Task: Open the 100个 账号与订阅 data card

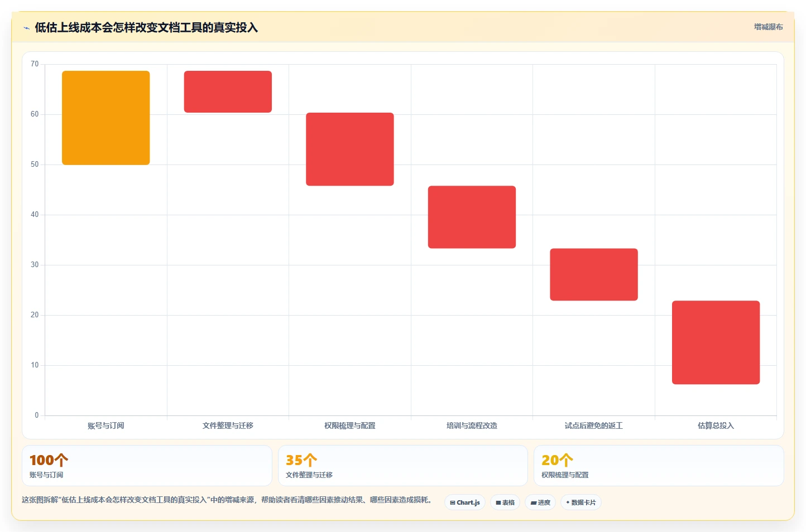Action: pyautogui.click(x=147, y=466)
